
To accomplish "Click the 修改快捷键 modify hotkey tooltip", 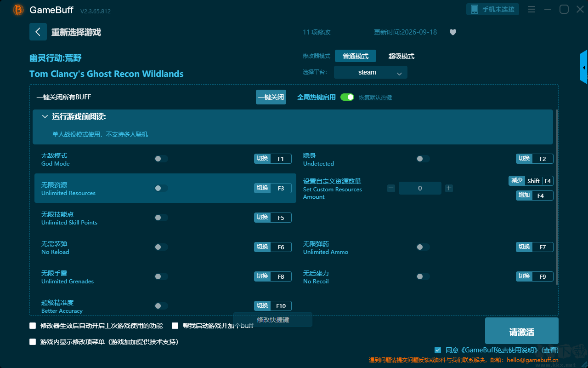I will point(273,320).
